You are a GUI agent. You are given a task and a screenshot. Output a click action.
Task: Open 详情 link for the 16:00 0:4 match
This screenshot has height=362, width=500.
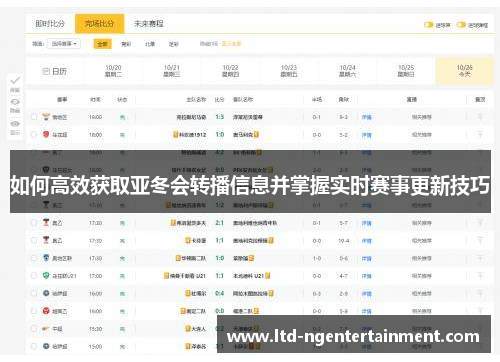367,294
